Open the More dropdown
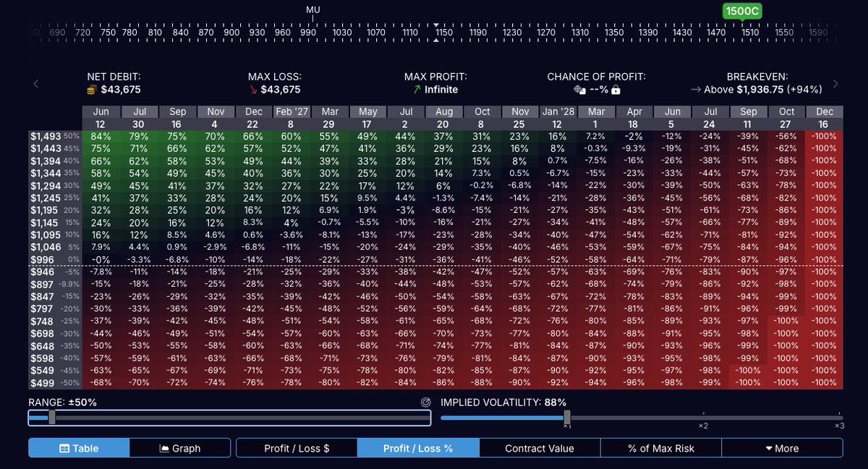868x469 pixels. coord(782,448)
